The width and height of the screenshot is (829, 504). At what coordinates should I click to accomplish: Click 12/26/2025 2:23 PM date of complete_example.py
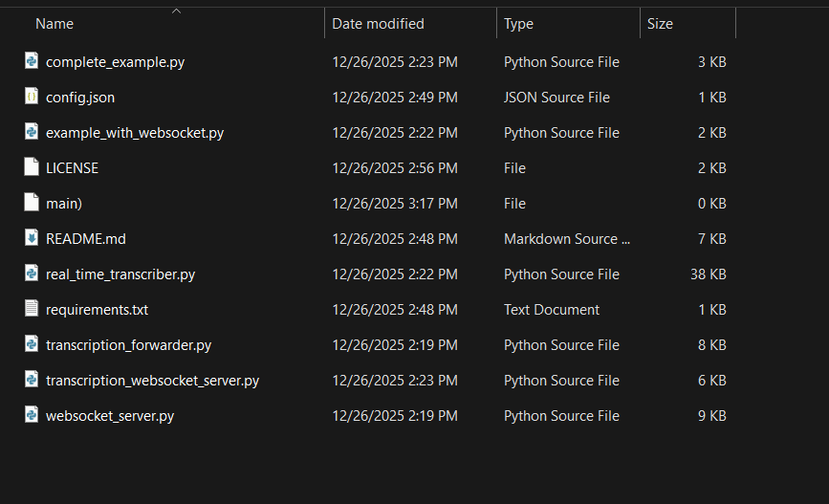pos(395,62)
